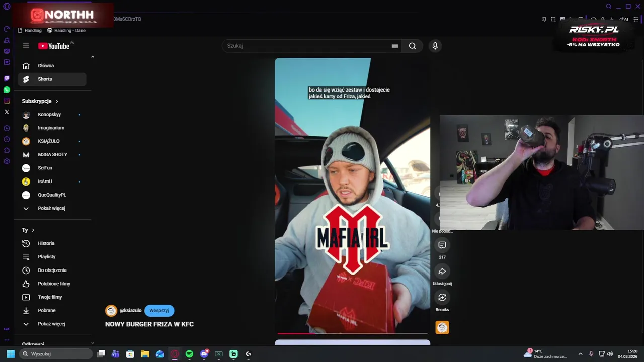Screen dimensions: 644x362
Task: Click the sidebar scroll-down arrow near Odkrywaj
Action: point(93,343)
